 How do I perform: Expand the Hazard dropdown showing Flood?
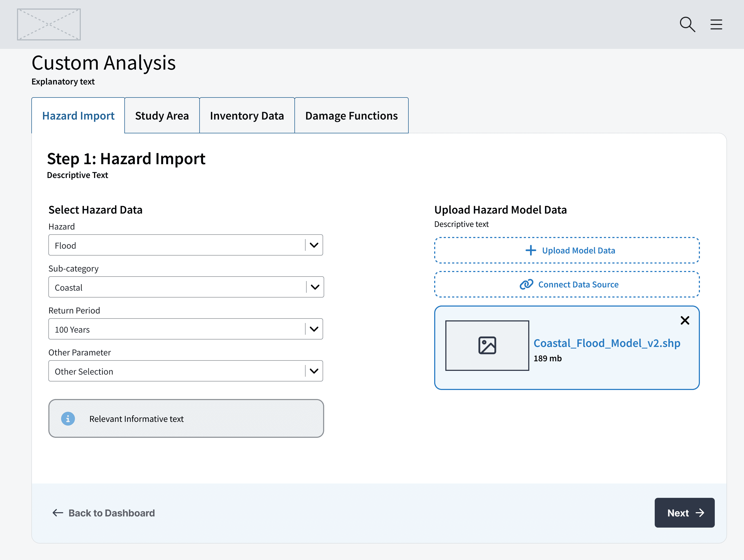(x=186, y=245)
